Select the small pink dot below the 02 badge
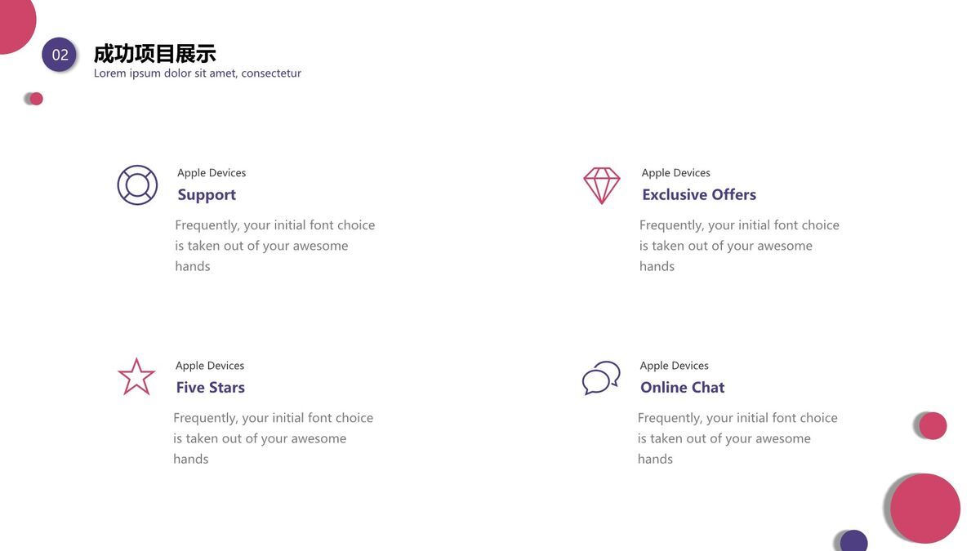 [36, 99]
